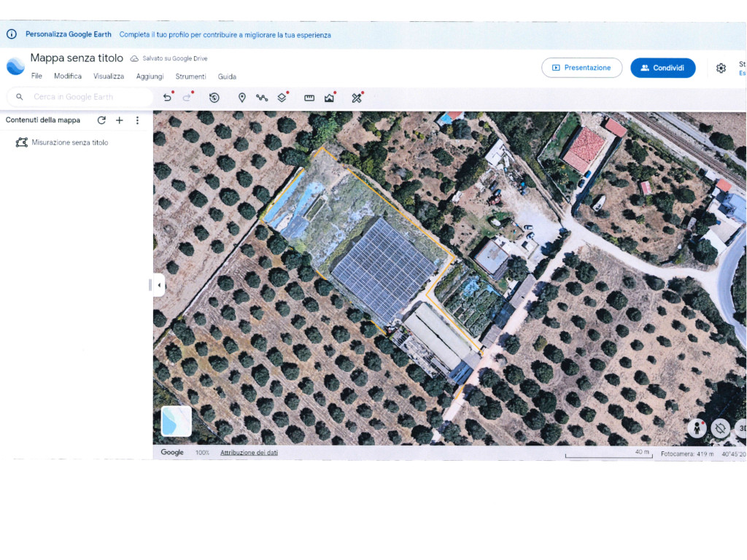Open the historical imagery clock tool
747x560 pixels.
(214, 98)
